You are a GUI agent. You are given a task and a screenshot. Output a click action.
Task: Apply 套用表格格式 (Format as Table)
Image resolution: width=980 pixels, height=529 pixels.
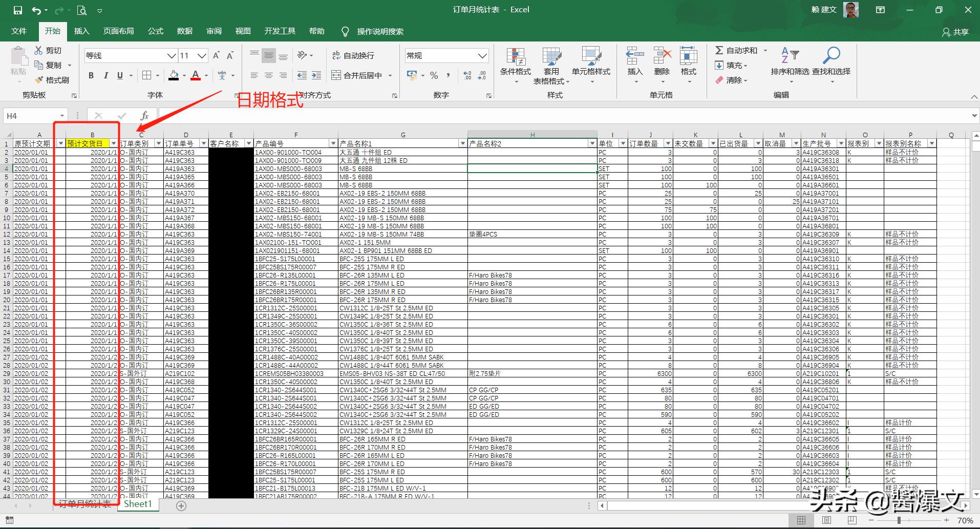(551, 66)
